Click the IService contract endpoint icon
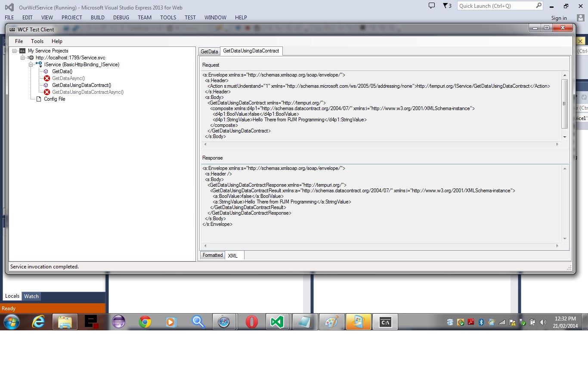The image size is (588, 382). [39, 65]
